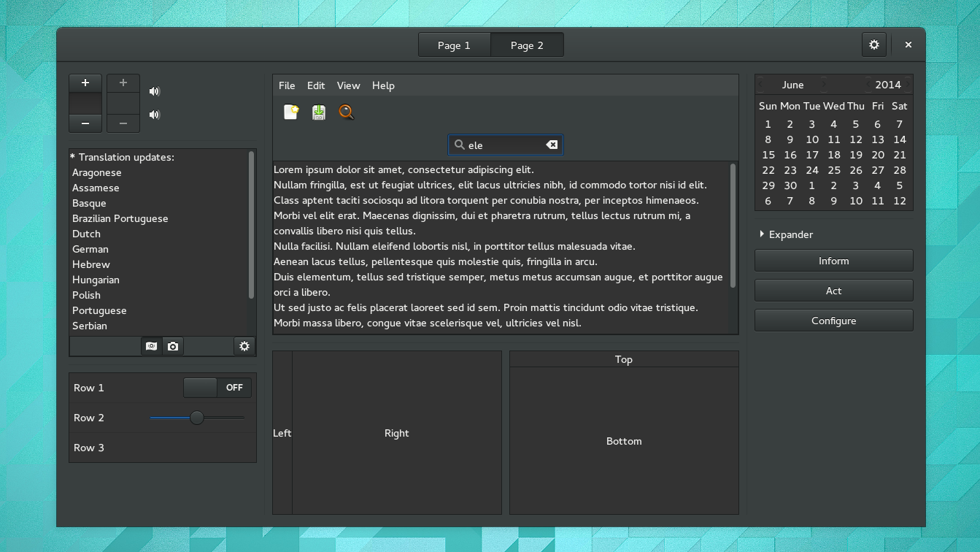This screenshot has height=552, width=980.
Task: Click the Row 3 list row
Action: [x=163, y=448]
